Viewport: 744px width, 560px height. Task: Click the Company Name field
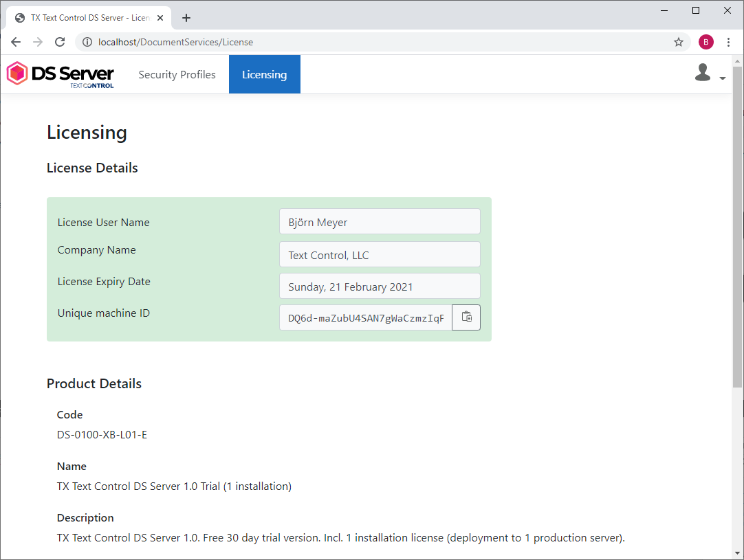pos(380,255)
